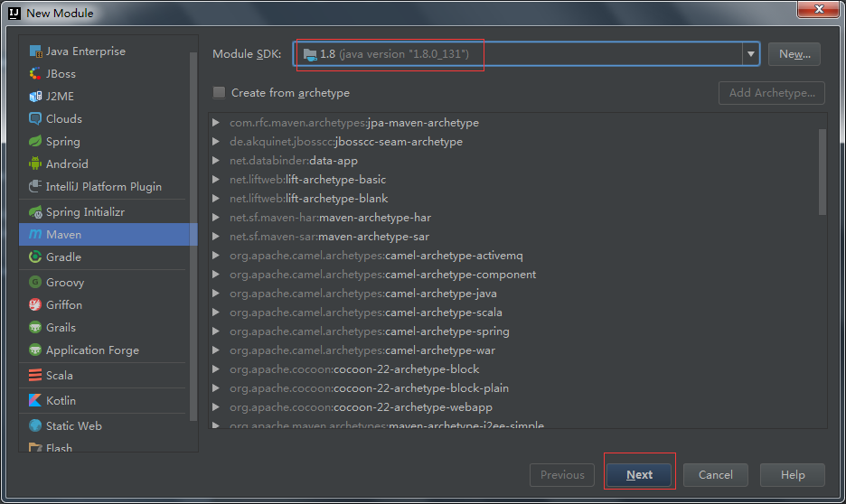
Task: Click the Maven m icon
Action: click(35, 235)
